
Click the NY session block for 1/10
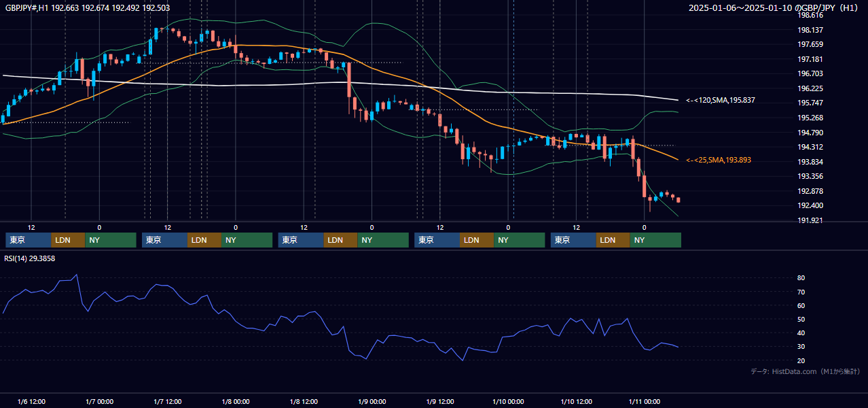click(x=655, y=240)
